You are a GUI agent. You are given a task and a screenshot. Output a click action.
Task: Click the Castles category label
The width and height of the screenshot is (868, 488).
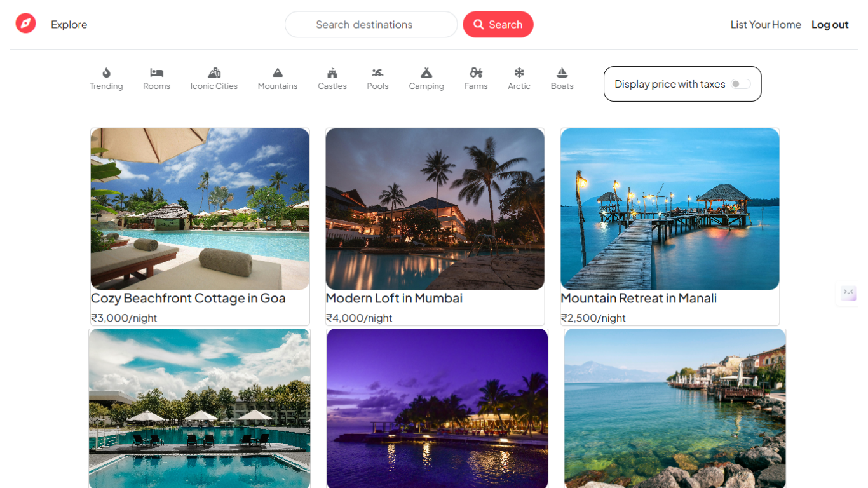(x=332, y=86)
